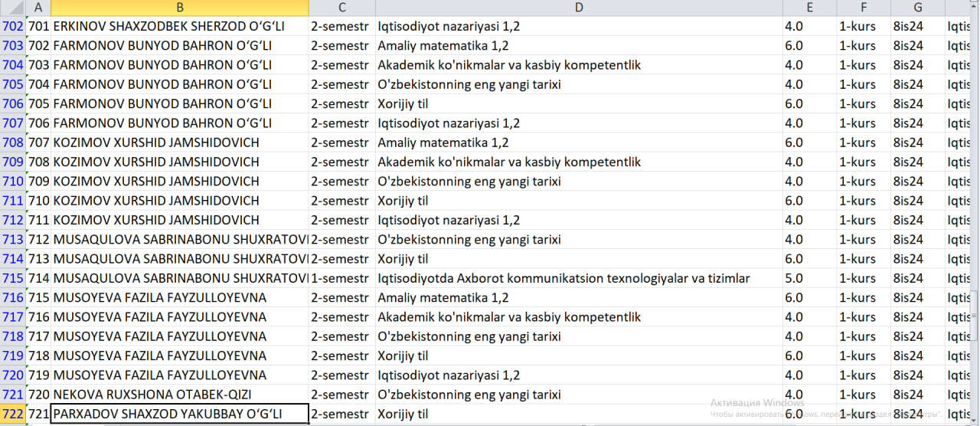Viewport: 980px width, 426px height.
Task: Select column B header
Action: 180,8
